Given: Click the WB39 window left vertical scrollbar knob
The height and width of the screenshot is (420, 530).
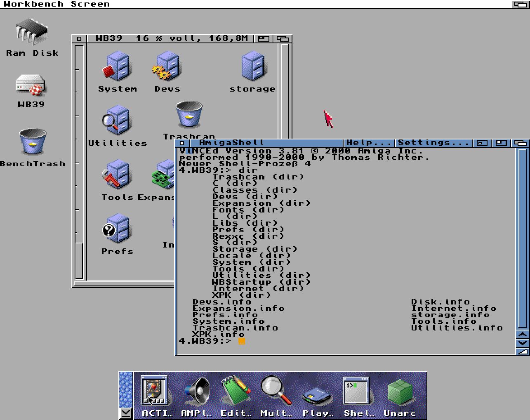Looking at the screenshot, I should click(x=79, y=261).
